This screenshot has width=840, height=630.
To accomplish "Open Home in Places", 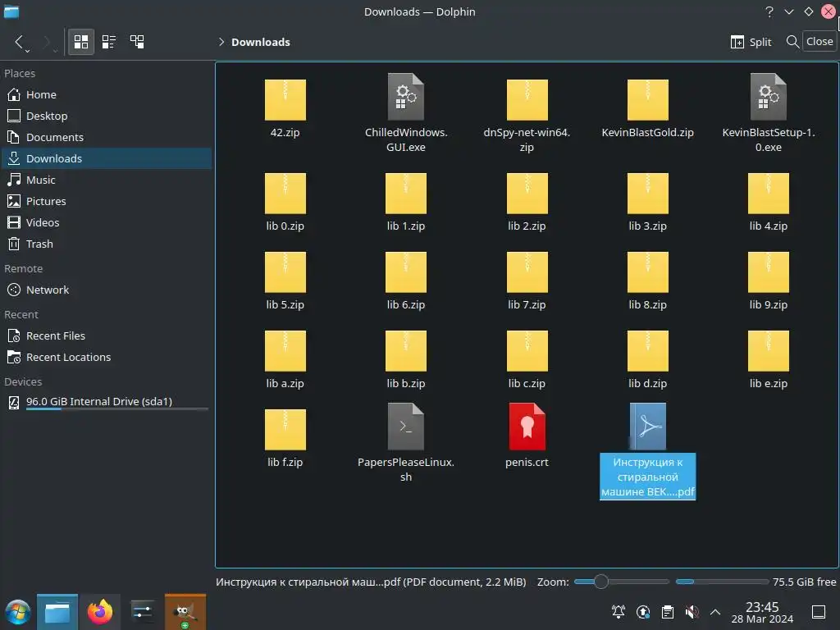I will click(107, 94).
